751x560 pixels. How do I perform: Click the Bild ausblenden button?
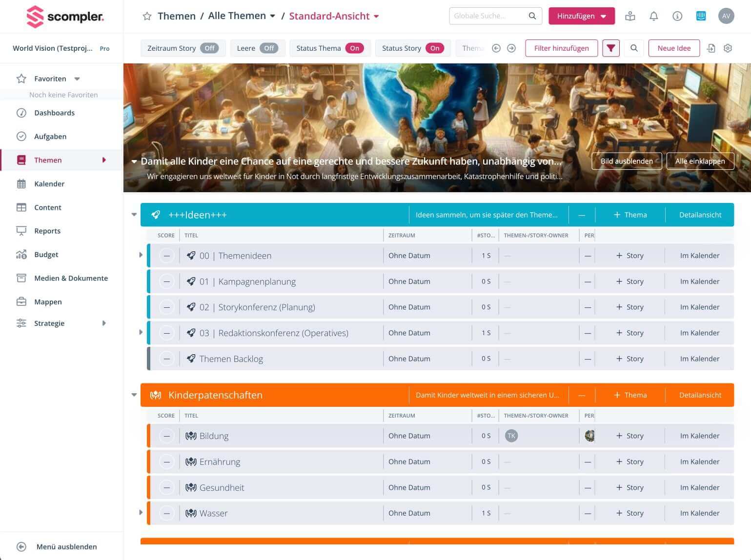[626, 161]
